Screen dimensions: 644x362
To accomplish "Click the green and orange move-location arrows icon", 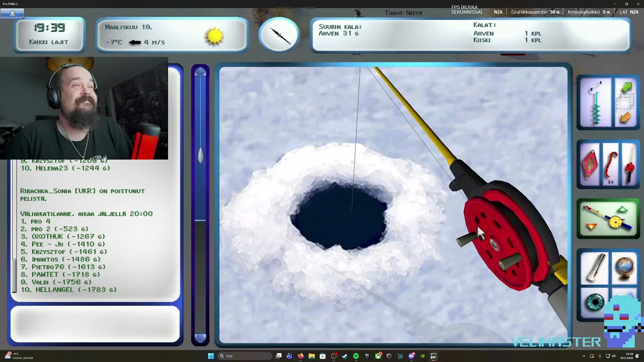I will 625,103.
